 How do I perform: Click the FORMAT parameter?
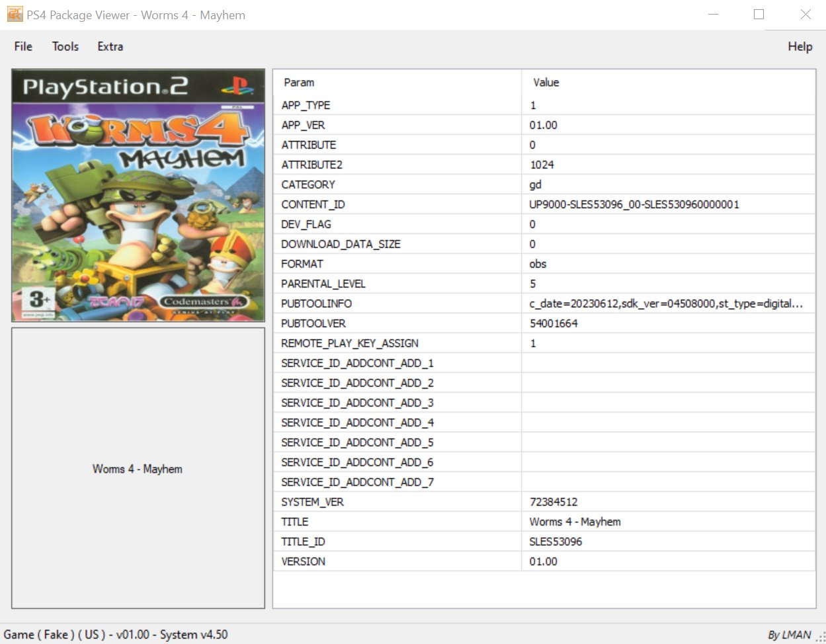(302, 264)
